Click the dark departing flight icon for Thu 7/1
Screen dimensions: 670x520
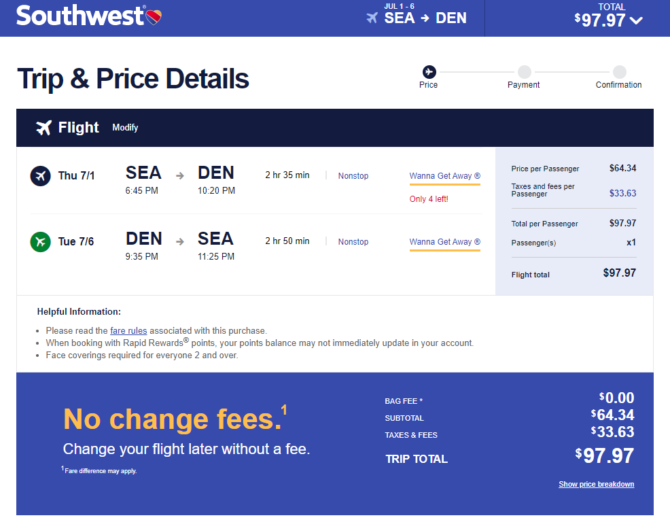pos(41,176)
